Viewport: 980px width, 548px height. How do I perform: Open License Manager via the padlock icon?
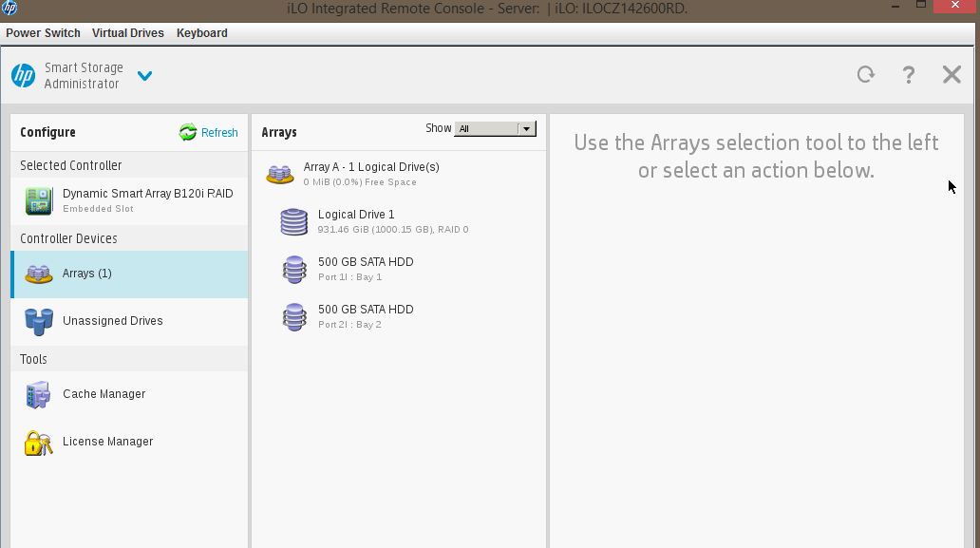click(x=38, y=442)
